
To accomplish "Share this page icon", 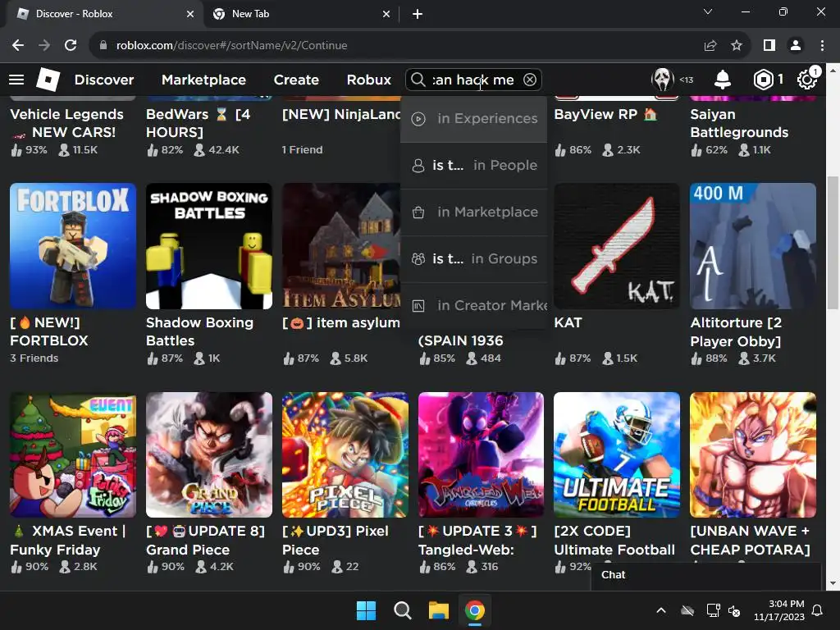I will tap(710, 46).
